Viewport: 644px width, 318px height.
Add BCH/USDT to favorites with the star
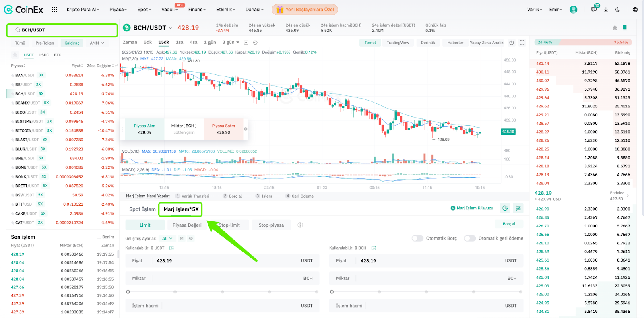(615, 27)
